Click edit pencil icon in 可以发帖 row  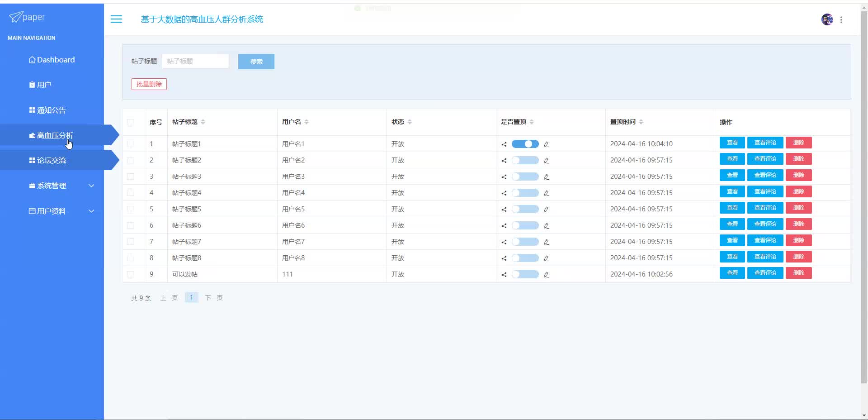pyautogui.click(x=546, y=275)
